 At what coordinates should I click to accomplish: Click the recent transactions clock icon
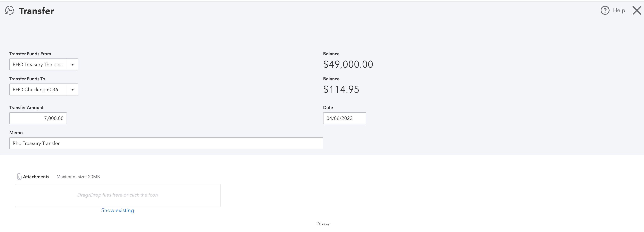10,10
